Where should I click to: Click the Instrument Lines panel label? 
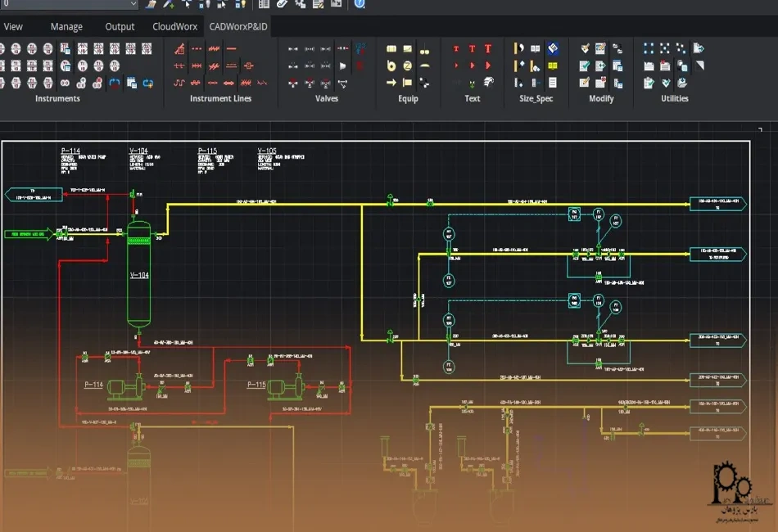coord(221,99)
